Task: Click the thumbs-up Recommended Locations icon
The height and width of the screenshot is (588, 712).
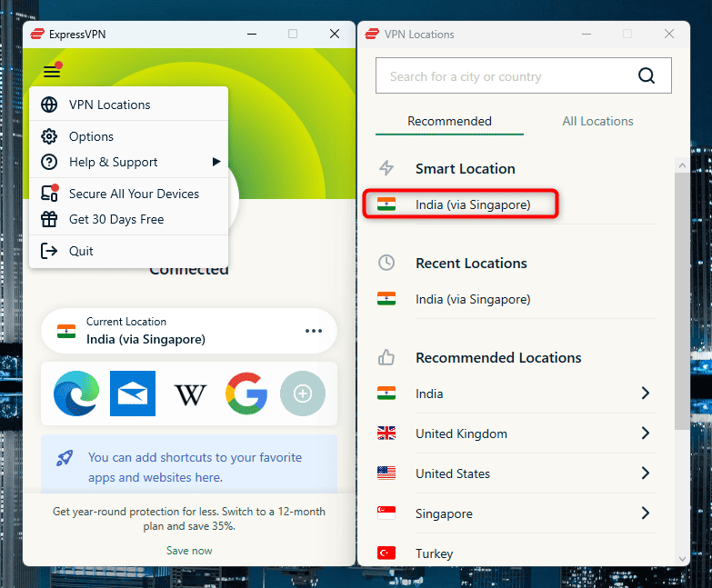Action: pyautogui.click(x=386, y=357)
